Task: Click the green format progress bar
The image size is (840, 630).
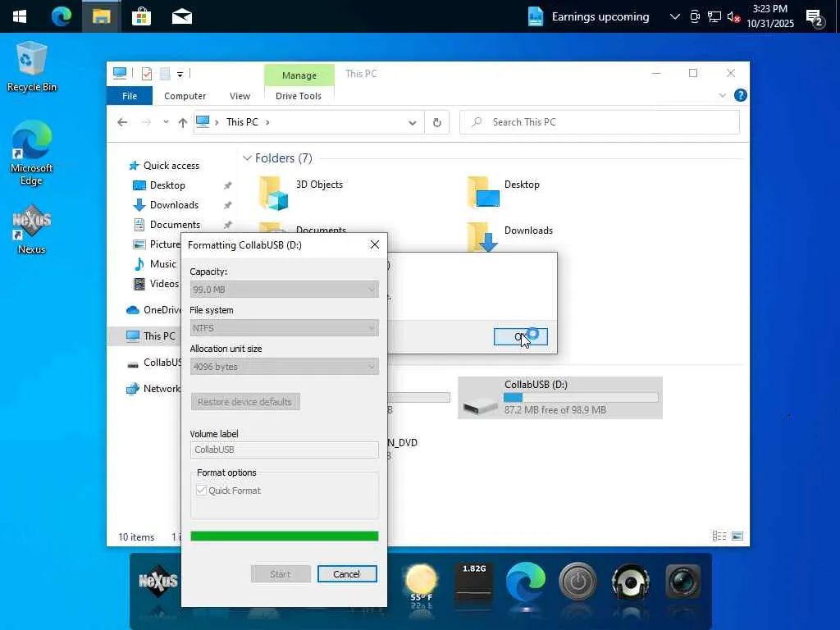Action: [285, 536]
